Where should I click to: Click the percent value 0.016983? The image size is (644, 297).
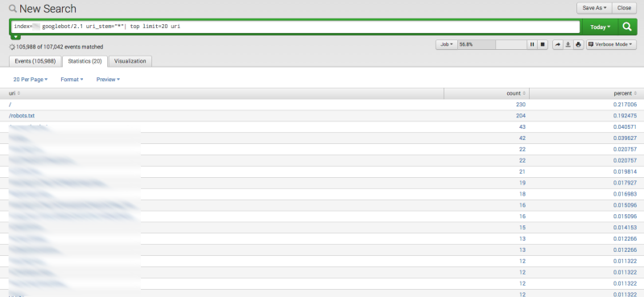625,194
